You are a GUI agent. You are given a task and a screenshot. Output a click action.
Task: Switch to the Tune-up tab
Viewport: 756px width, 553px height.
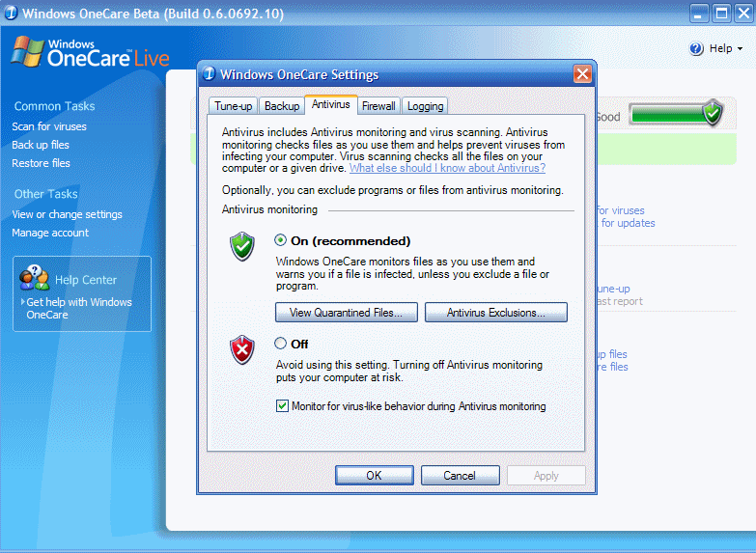pos(234,106)
